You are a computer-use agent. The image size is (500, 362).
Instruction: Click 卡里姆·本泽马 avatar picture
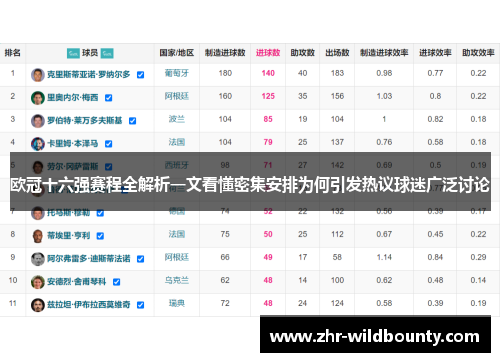(38, 144)
